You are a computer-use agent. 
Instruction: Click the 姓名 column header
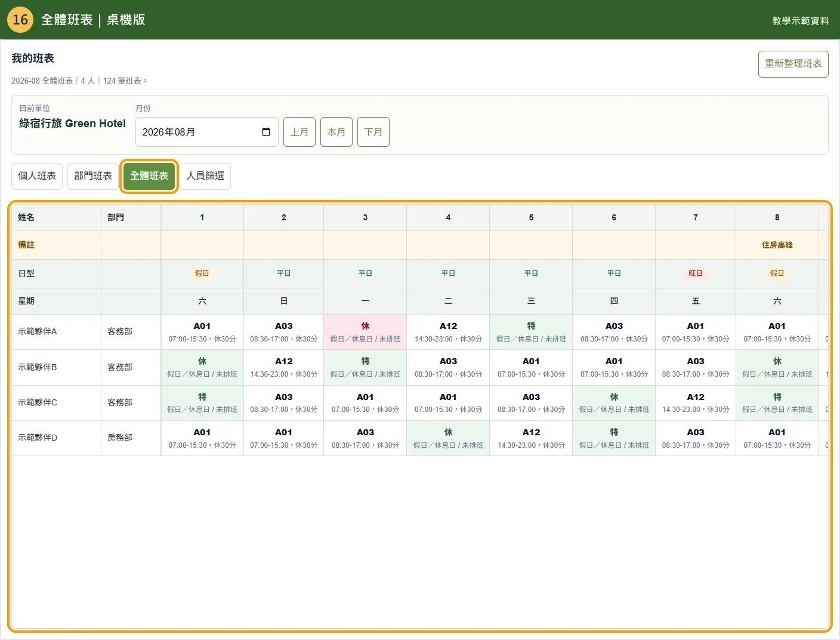[56, 217]
